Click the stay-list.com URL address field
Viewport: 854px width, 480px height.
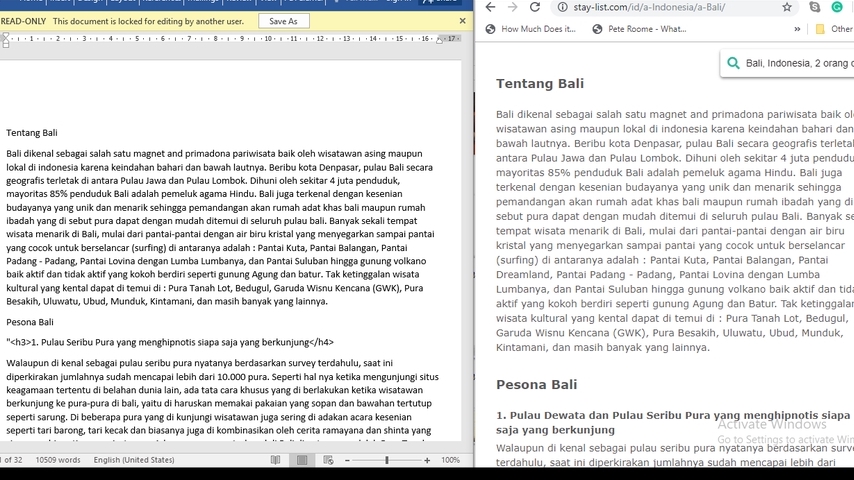(649, 7)
